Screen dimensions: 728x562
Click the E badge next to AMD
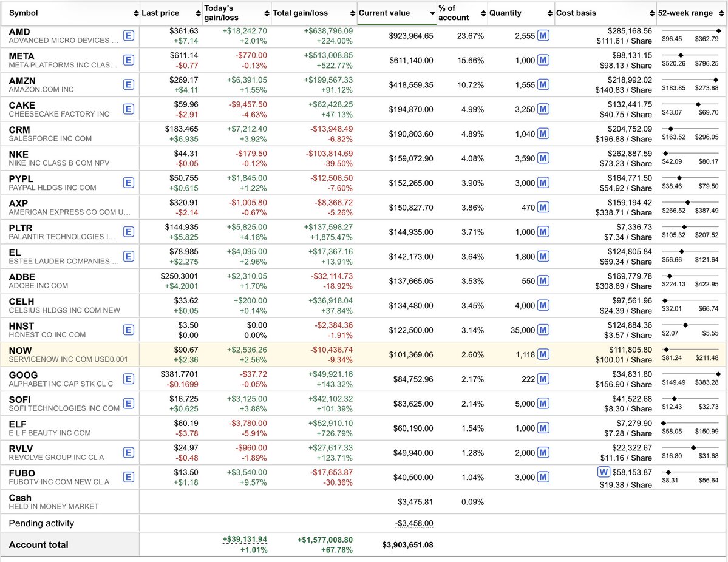tap(129, 36)
